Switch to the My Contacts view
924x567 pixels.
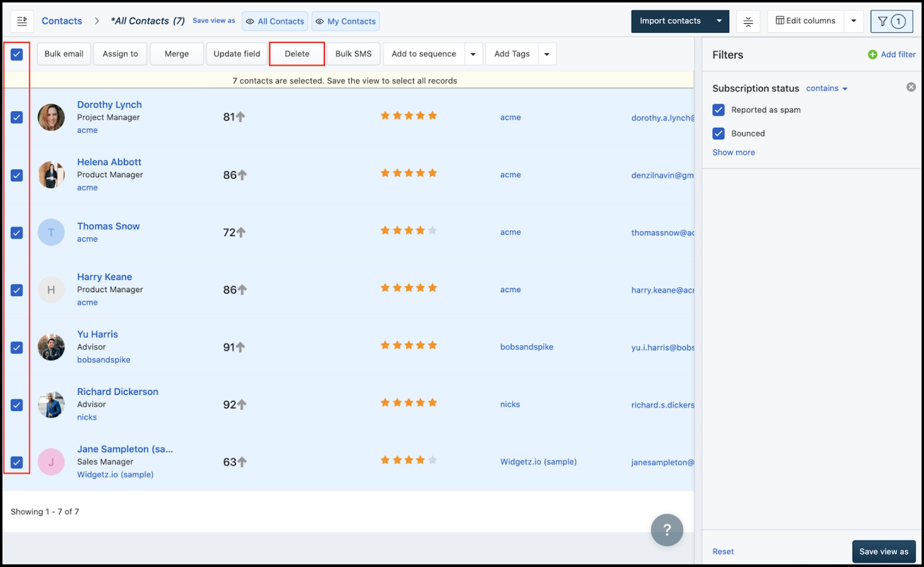[x=346, y=21]
